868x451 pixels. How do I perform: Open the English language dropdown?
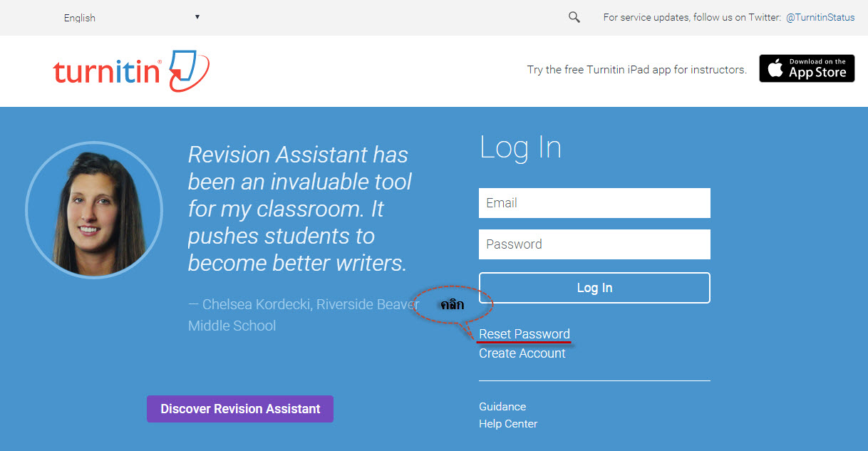(132, 18)
